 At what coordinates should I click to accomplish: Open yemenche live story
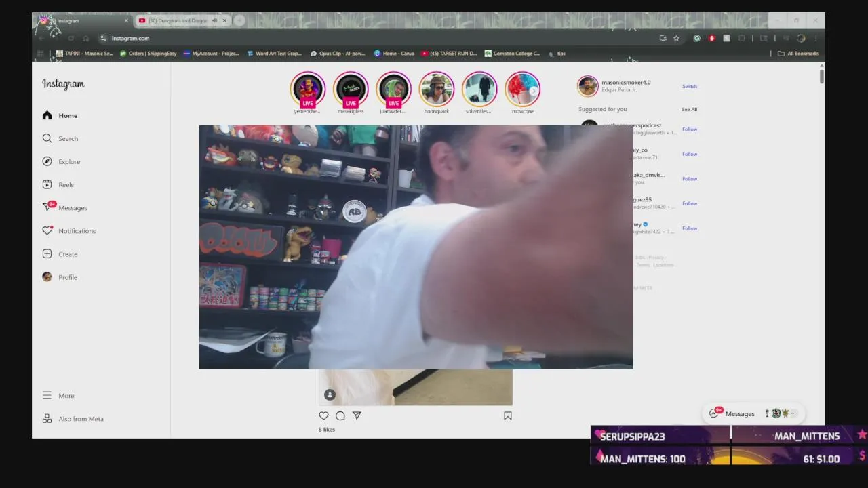point(307,89)
